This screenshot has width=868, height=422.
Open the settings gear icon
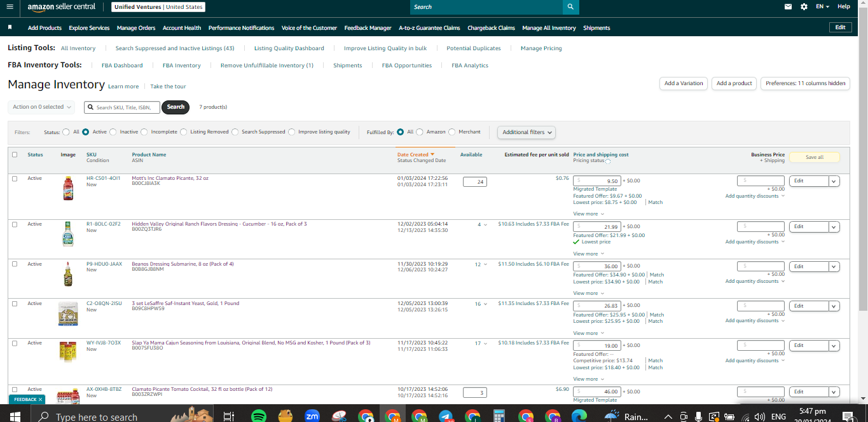pyautogui.click(x=804, y=6)
